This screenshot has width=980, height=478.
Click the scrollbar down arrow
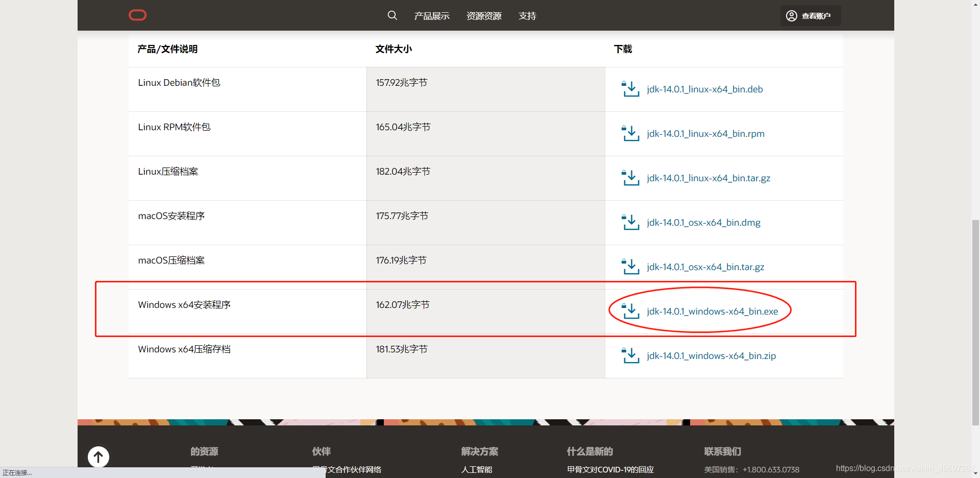point(975,473)
